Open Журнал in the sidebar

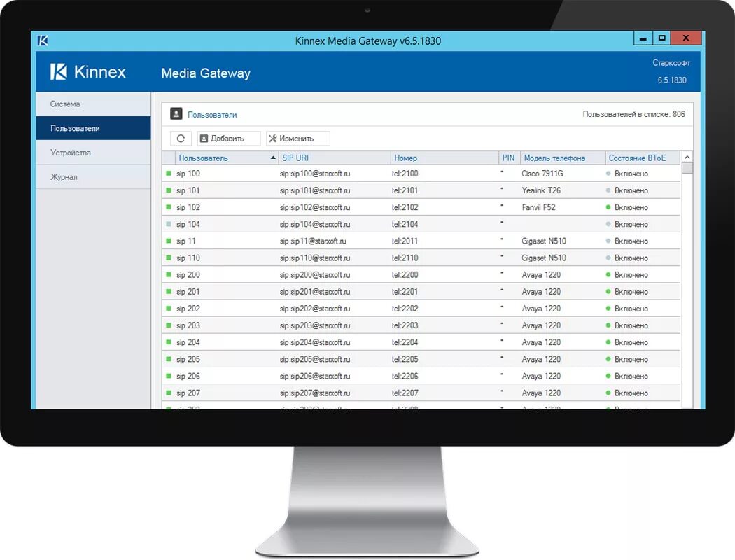pyautogui.click(x=93, y=176)
